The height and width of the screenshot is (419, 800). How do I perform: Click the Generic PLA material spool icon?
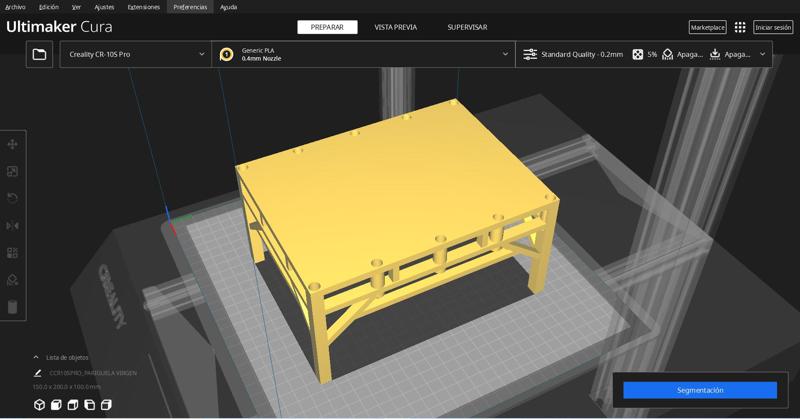(x=227, y=54)
